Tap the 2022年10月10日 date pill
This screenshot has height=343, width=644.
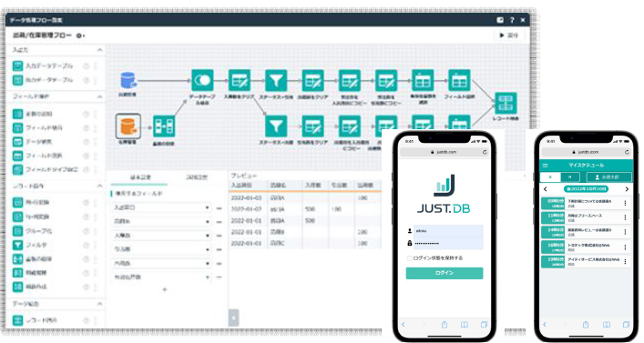(x=586, y=189)
